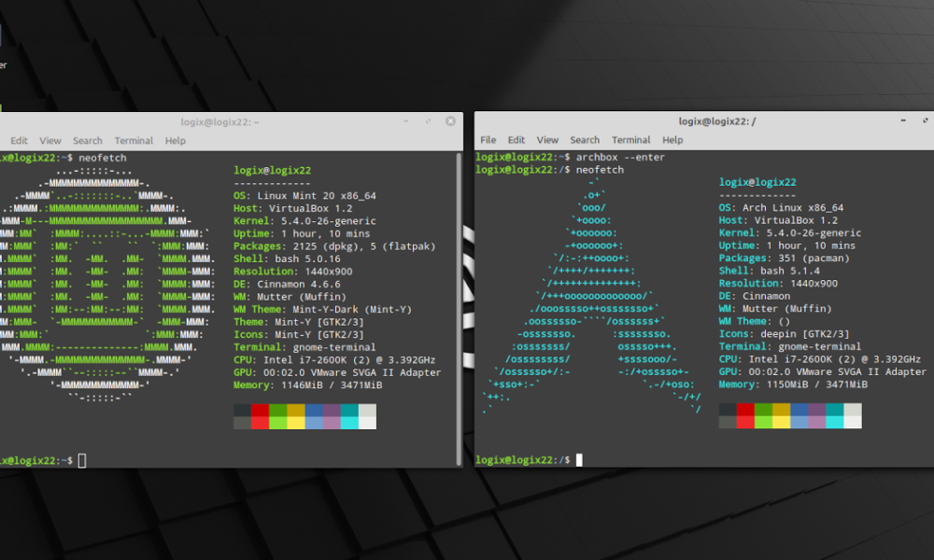Image resolution: width=934 pixels, height=560 pixels.
Task: Click left terminal prompt cursor at bottom
Action: tap(82, 461)
